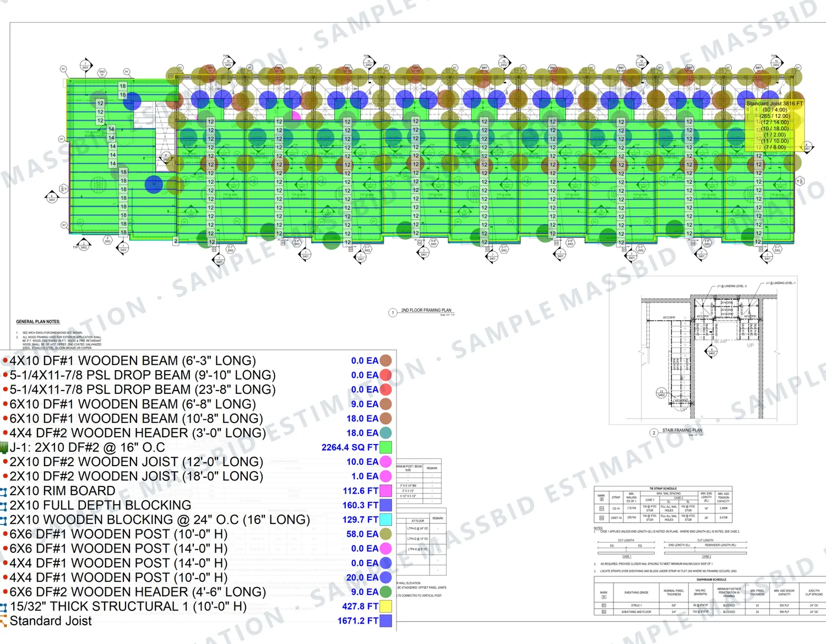Select the legend label 2X10 FULL DEPTH BLOCKING
Image resolution: width=826 pixels, height=644 pixels.
[100, 505]
